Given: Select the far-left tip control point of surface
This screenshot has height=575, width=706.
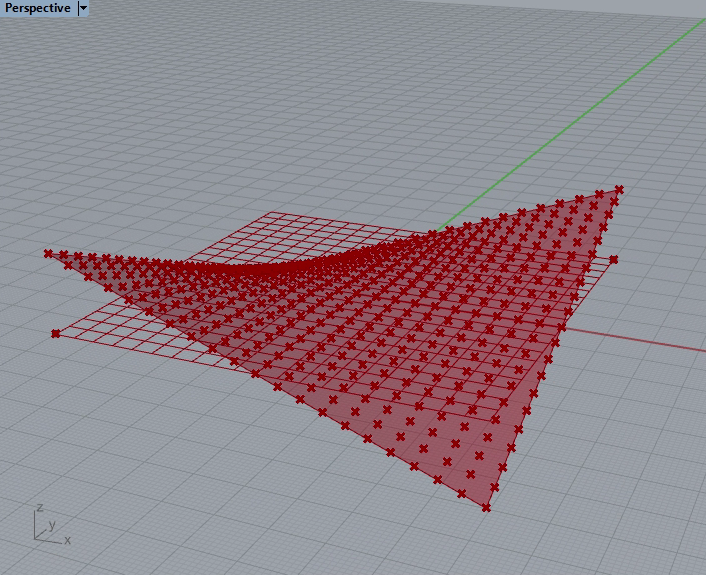Looking at the screenshot, I should [47, 253].
